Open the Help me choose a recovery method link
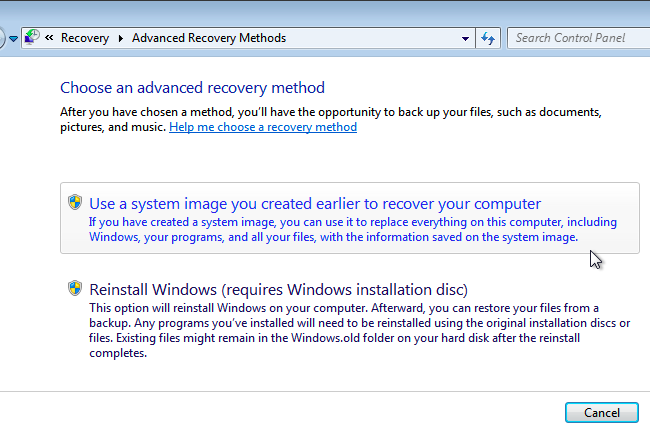This screenshot has width=650, height=429. [x=263, y=127]
